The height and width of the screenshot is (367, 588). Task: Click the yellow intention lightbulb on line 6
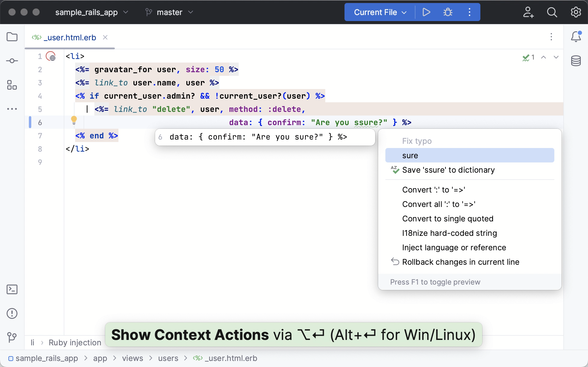click(74, 120)
